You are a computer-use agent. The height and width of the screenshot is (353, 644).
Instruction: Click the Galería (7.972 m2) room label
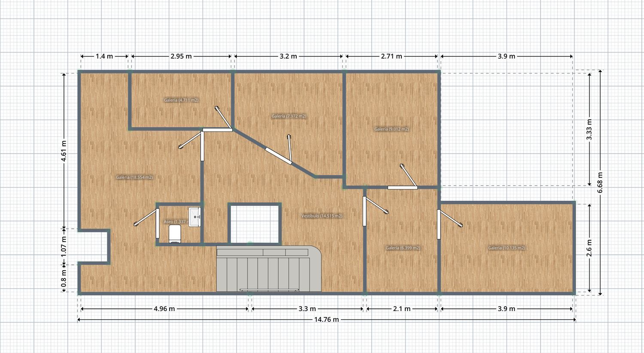pyautogui.click(x=289, y=116)
